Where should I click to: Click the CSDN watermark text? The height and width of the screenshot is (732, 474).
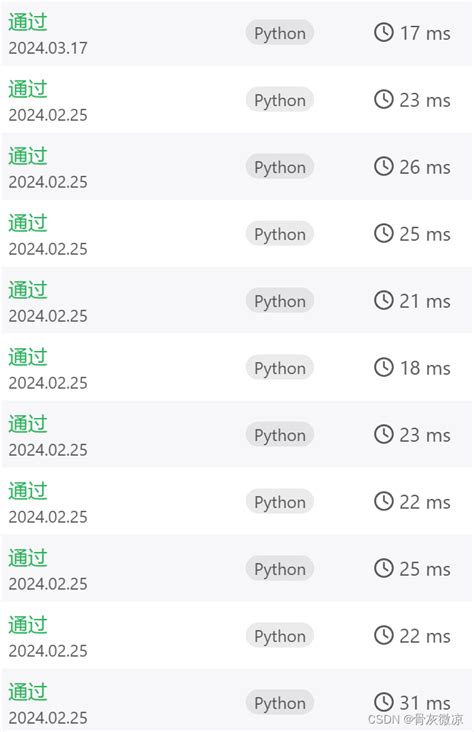[416, 719]
